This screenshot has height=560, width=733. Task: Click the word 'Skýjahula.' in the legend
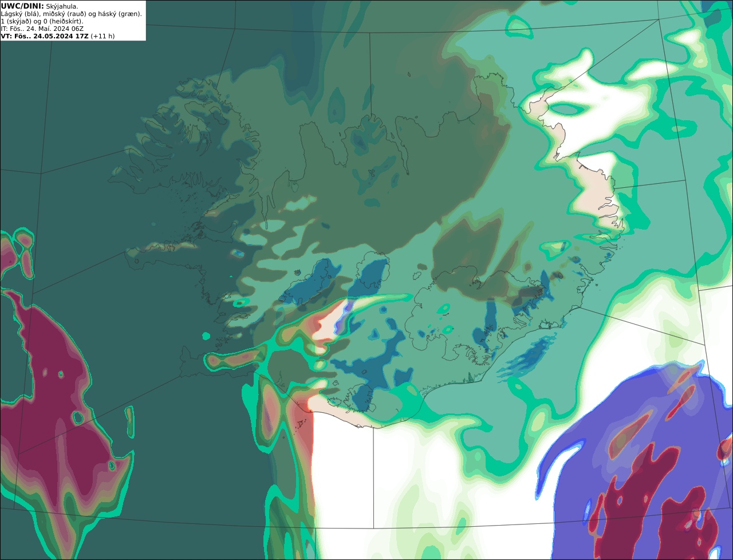(62, 6)
